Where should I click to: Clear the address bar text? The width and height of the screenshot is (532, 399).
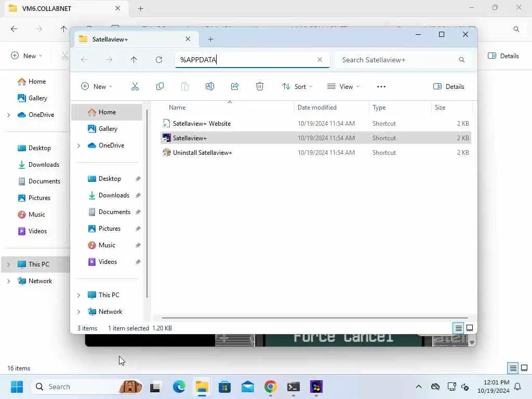tap(320, 60)
